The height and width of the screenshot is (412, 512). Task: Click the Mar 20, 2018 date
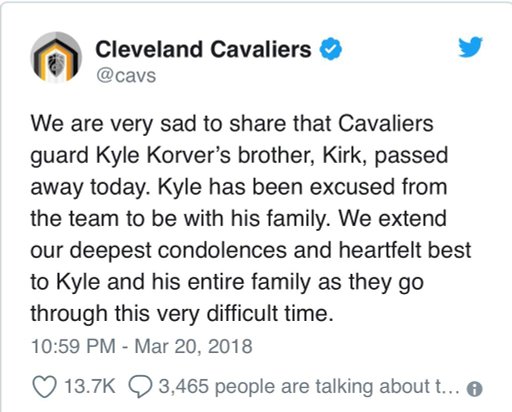[x=193, y=346]
